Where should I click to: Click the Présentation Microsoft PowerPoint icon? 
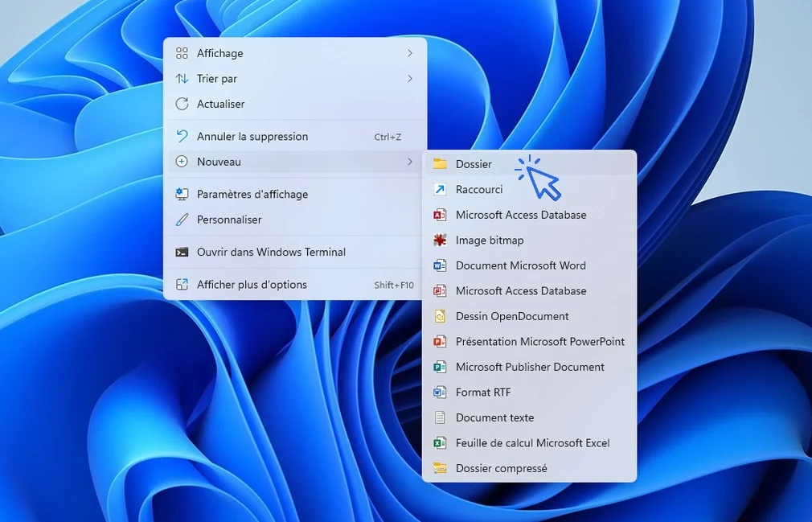(441, 342)
